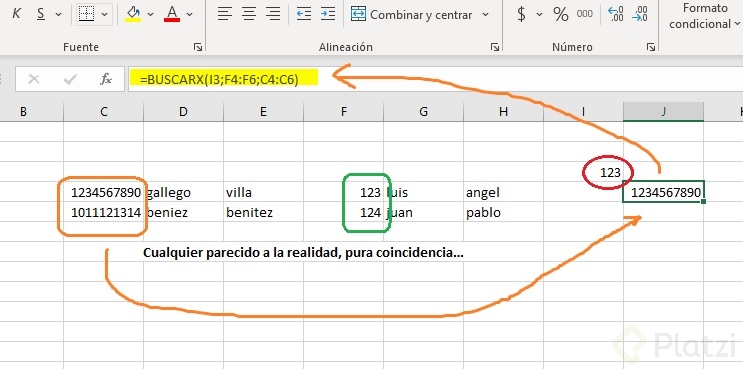Apply cell borders button
This screenshot has height=369, width=743.
click(86, 14)
